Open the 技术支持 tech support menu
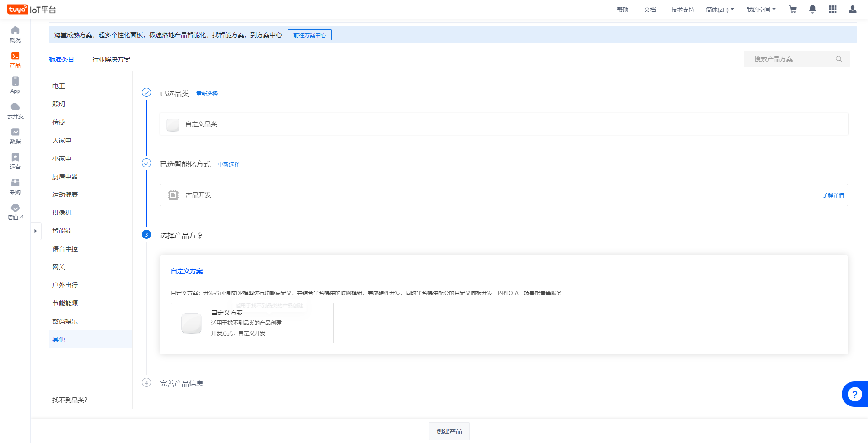 683,10
